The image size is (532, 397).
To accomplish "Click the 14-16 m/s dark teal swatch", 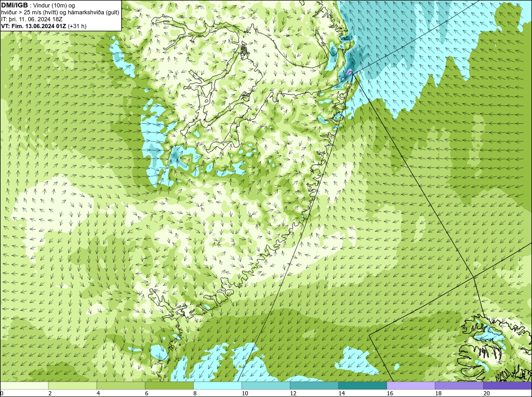I will tap(362, 385).
